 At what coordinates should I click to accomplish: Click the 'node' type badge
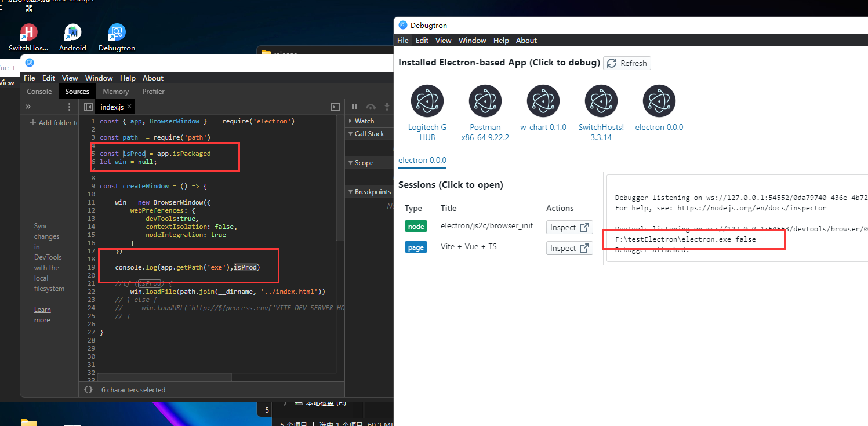tap(416, 227)
